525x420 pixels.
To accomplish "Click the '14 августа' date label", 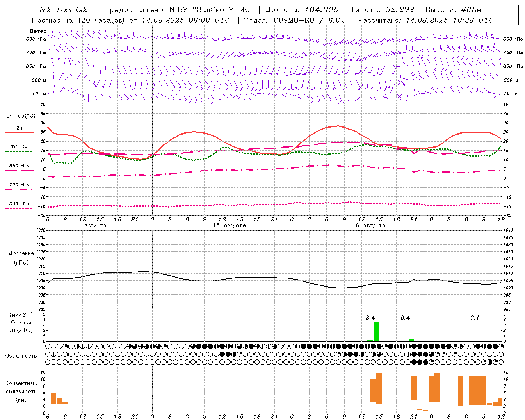I will (x=90, y=226).
